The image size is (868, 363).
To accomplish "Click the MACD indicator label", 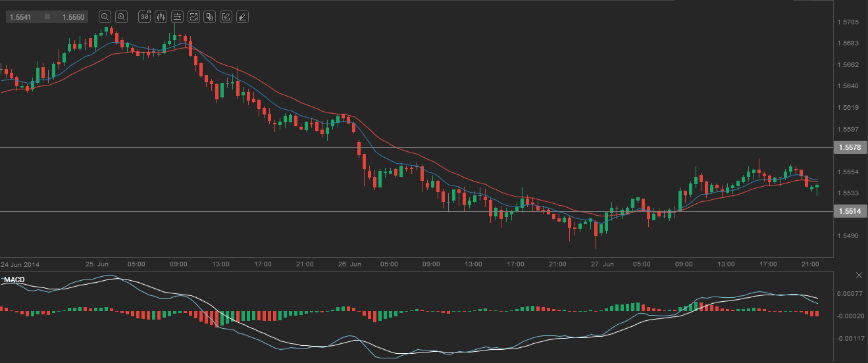I will coord(14,281).
